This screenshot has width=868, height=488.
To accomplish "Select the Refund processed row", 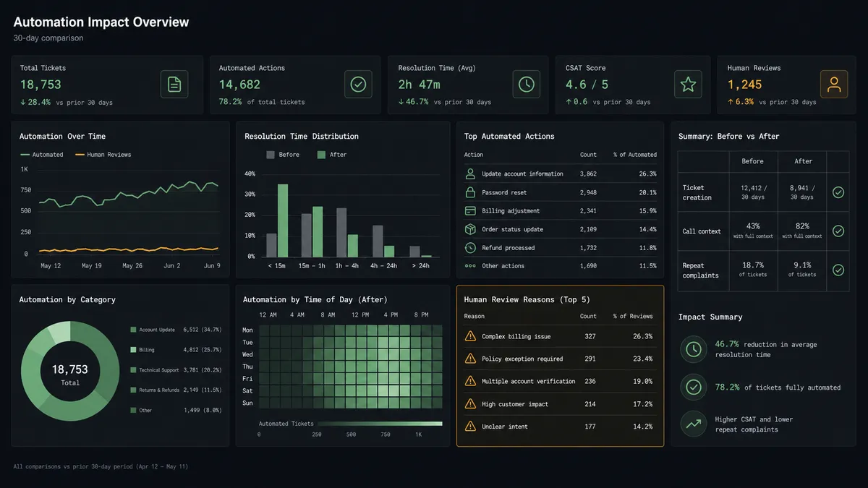I will tap(561, 248).
